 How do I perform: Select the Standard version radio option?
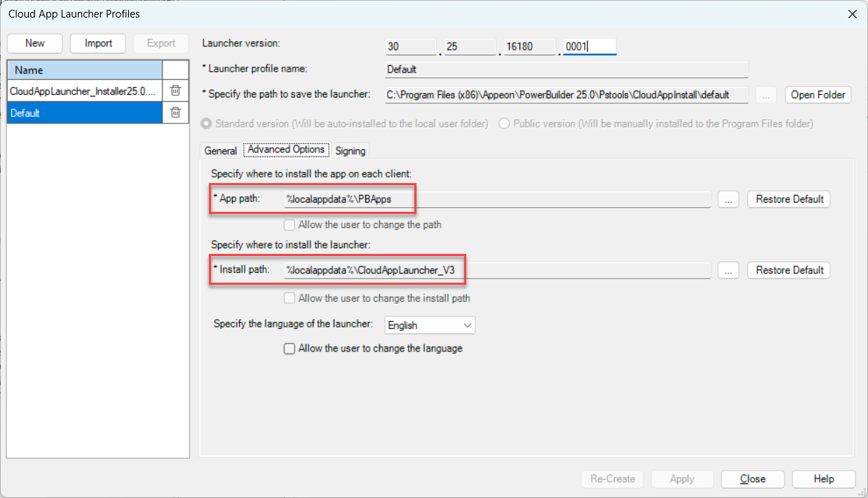(206, 124)
